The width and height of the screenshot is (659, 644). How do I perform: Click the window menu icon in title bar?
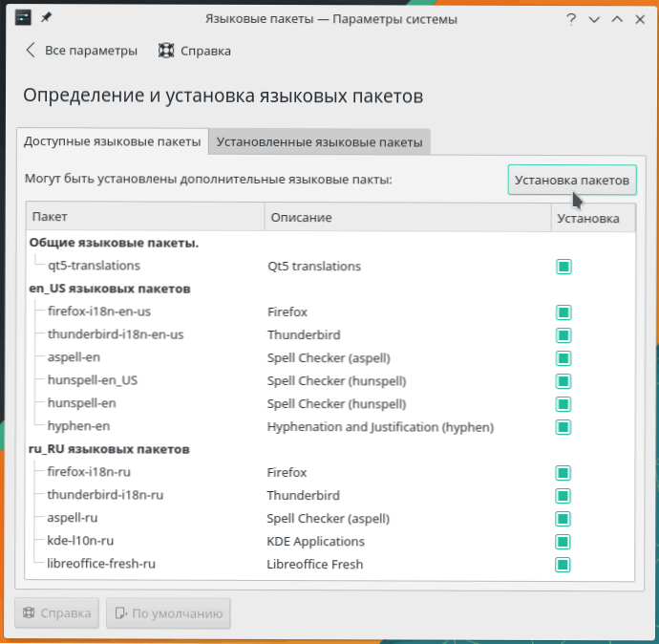pos(23,18)
